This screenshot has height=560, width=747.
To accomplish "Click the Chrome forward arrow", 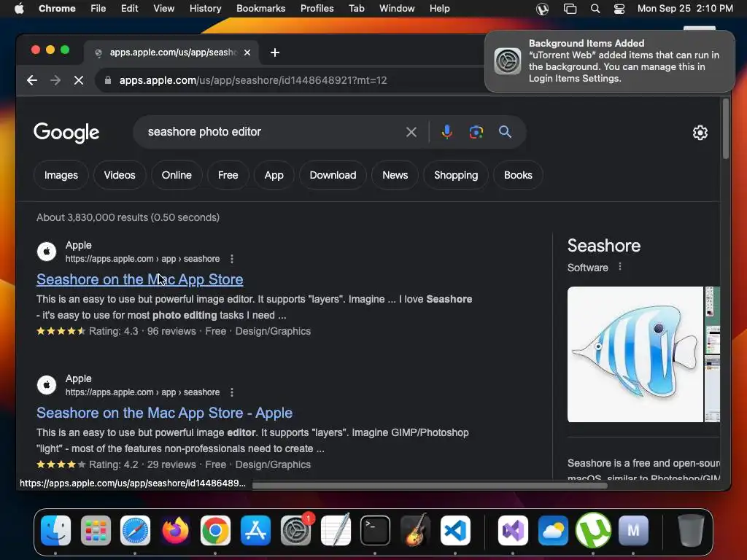I will 55,80.
